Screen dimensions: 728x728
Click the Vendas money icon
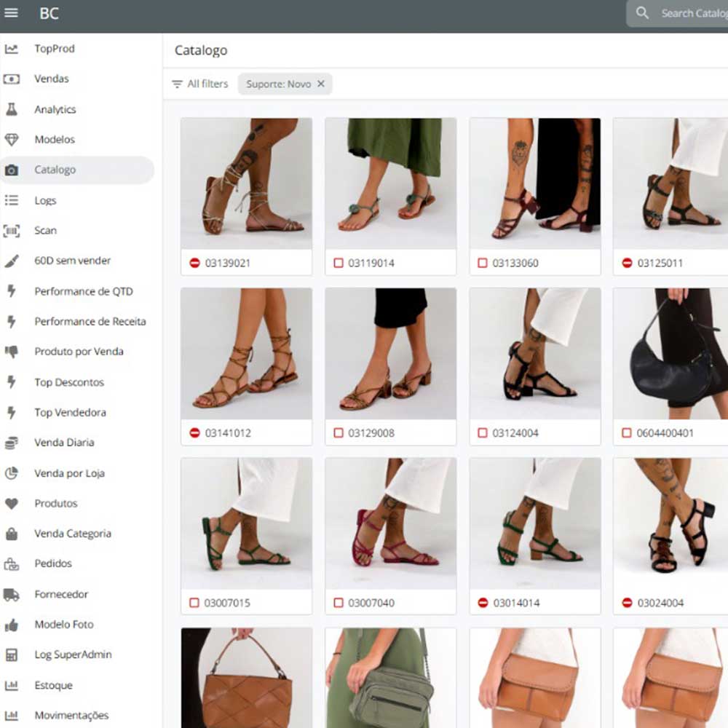12,79
